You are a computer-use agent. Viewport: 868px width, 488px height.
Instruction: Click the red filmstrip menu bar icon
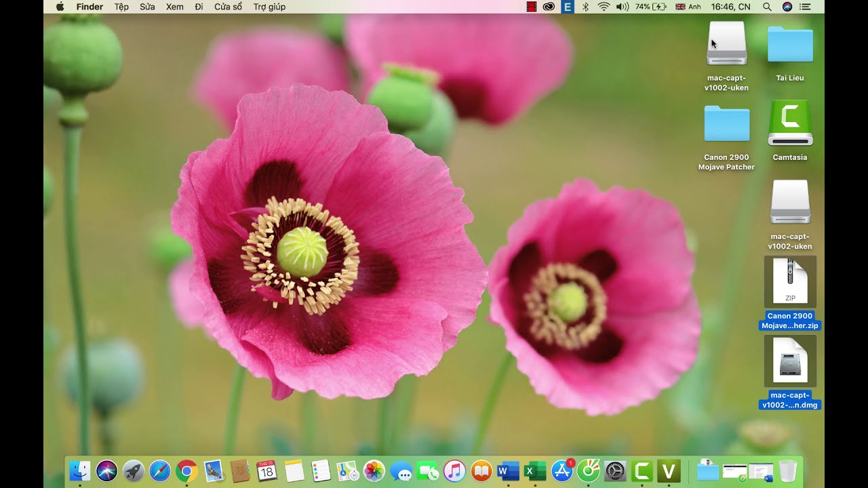coord(532,7)
